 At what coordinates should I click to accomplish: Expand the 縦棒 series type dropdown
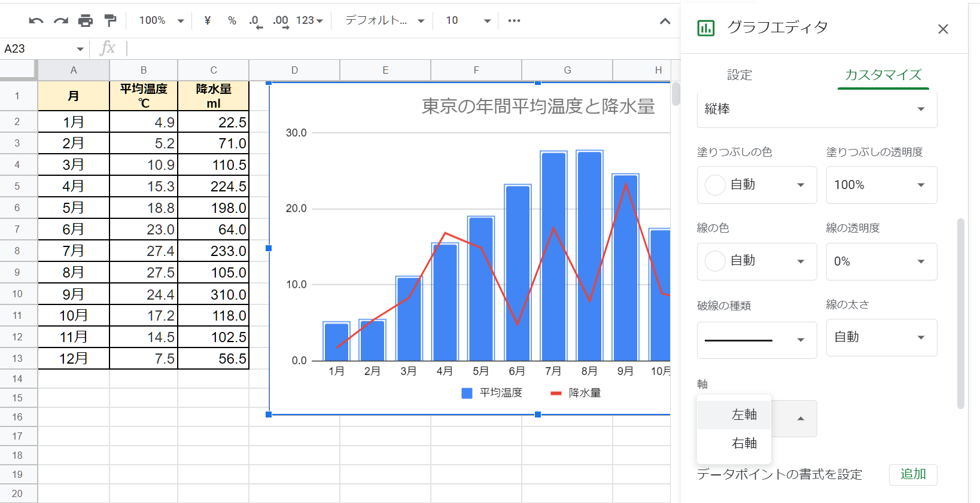(x=817, y=109)
